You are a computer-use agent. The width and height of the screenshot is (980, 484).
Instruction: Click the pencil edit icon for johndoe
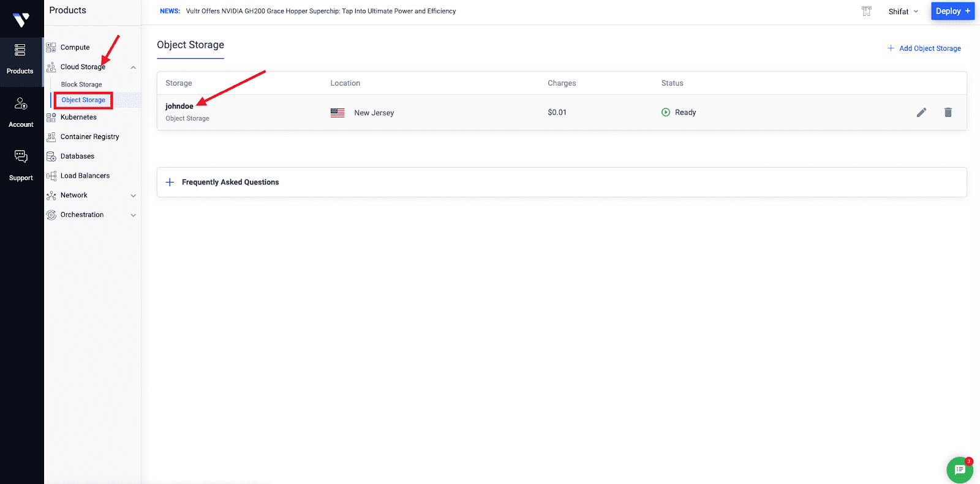921,112
